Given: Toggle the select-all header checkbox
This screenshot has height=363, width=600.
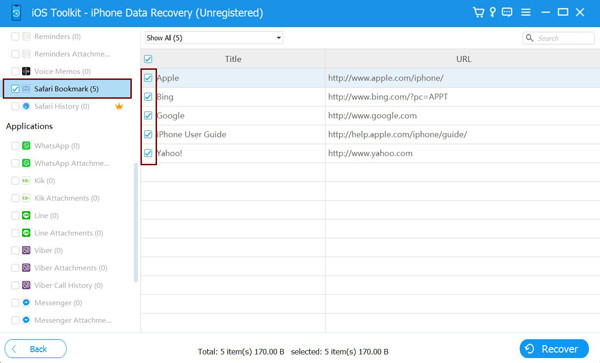Looking at the screenshot, I should point(148,59).
